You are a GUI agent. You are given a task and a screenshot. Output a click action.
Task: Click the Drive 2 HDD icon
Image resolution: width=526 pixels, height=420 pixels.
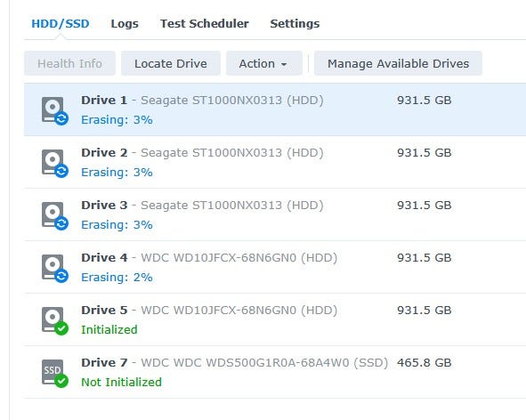point(54,164)
